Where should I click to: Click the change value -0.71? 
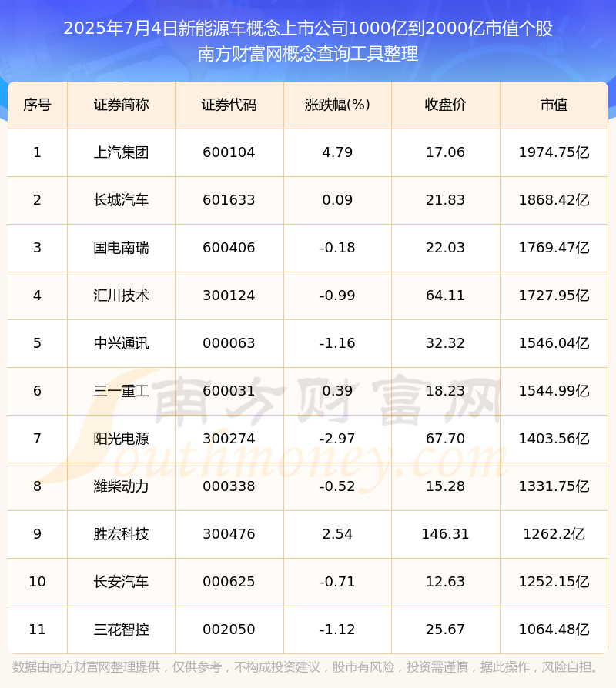337,582
